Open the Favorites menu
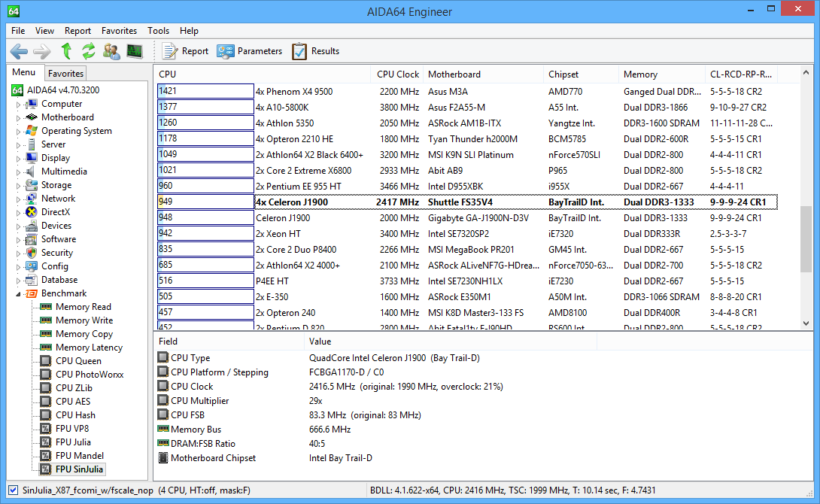The height and width of the screenshot is (504, 820). [119, 31]
